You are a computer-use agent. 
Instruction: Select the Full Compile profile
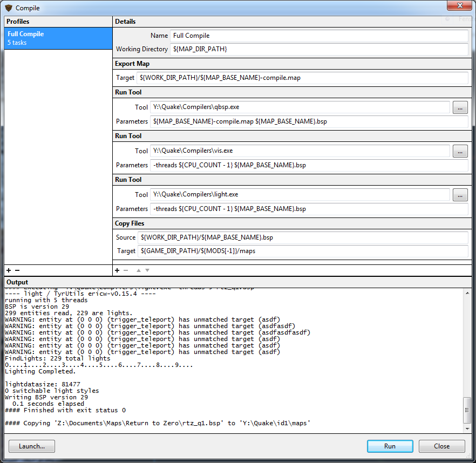[58, 38]
